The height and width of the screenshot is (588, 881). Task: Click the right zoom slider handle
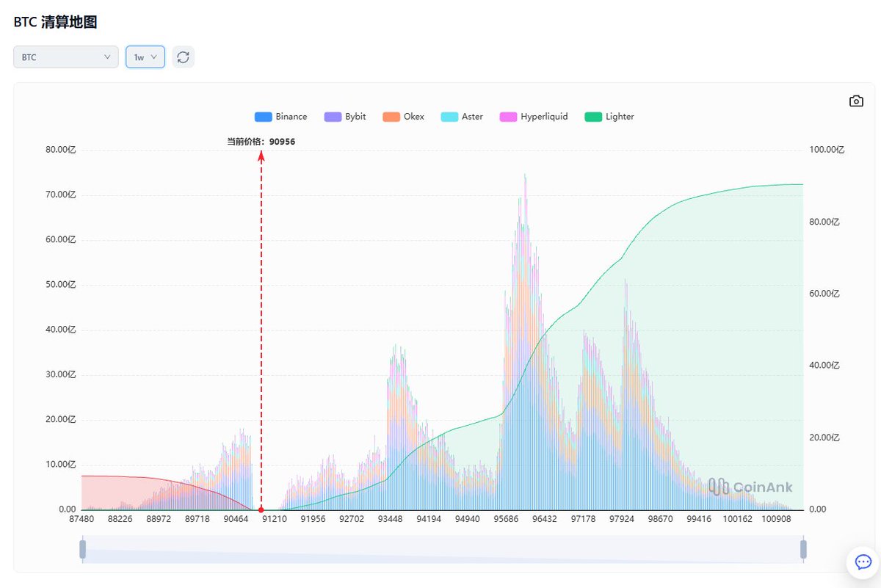803,549
